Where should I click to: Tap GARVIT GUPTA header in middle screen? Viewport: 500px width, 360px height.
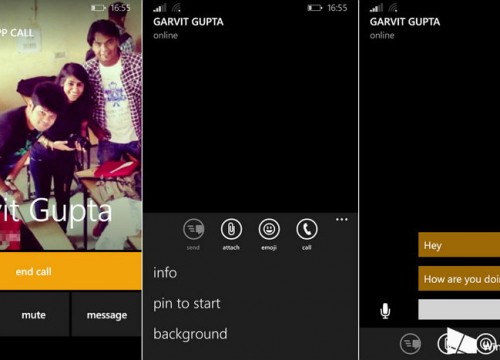[188, 22]
